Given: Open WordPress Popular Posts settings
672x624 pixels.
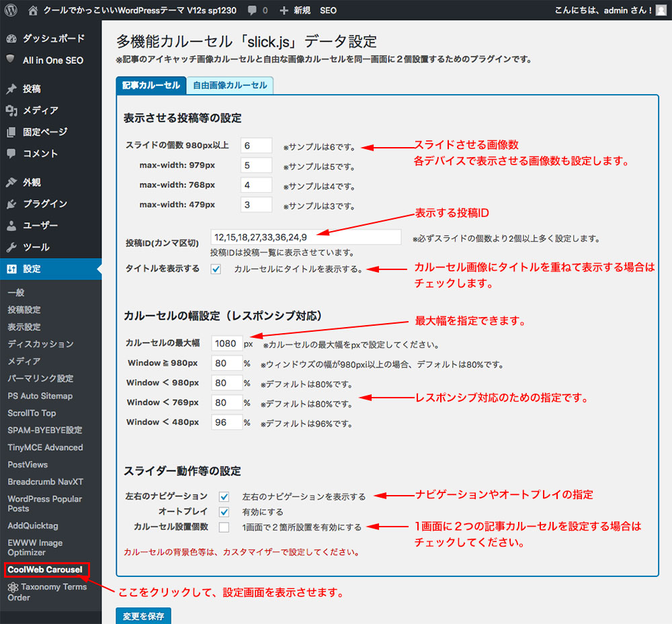Looking at the screenshot, I should point(44,504).
